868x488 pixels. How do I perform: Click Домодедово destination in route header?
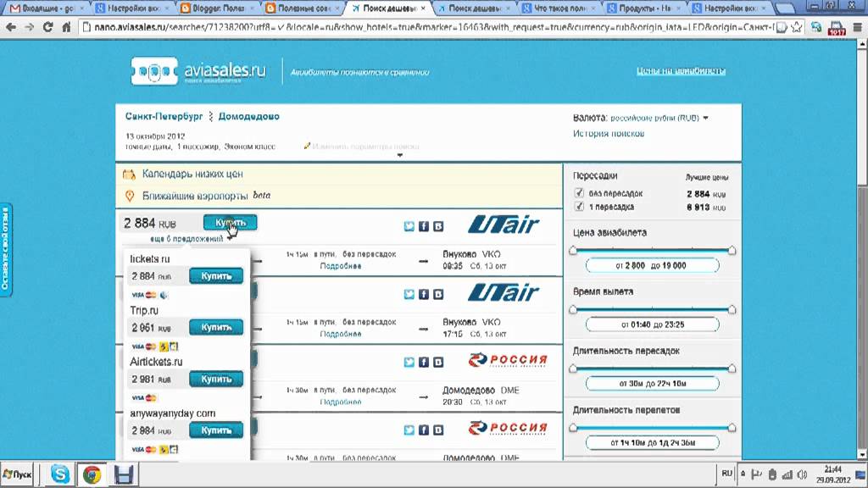click(248, 117)
